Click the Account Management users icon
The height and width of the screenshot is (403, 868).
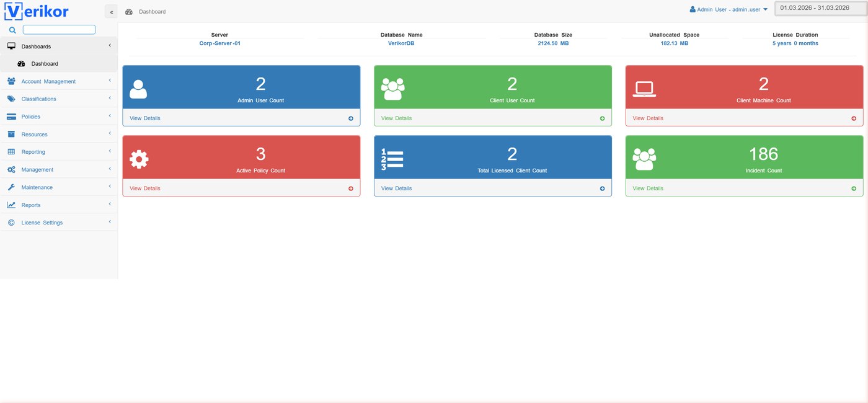[11, 81]
